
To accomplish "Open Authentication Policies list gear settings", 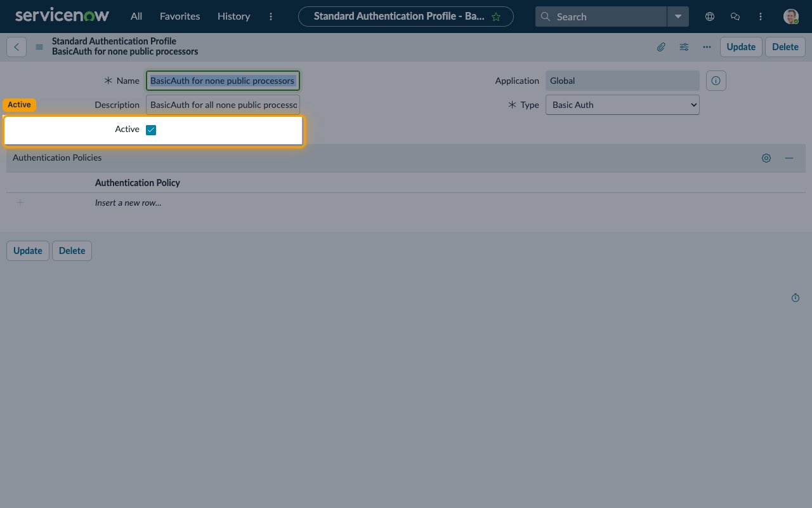I will (x=766, y=158).
